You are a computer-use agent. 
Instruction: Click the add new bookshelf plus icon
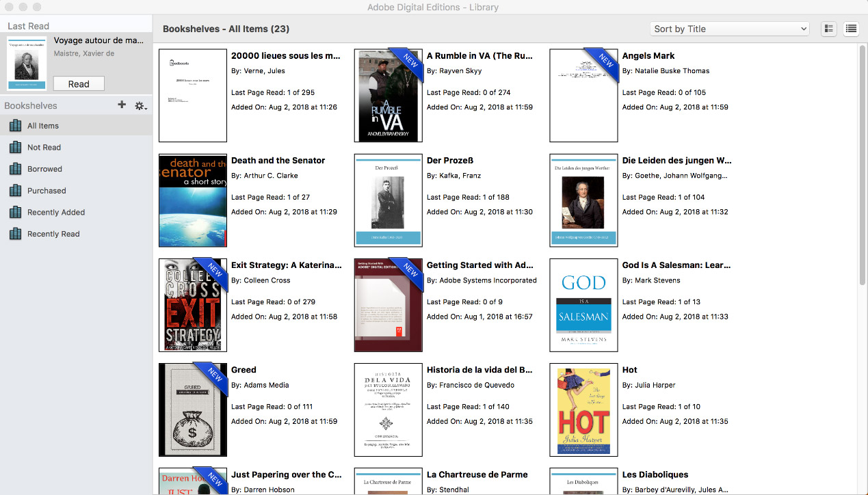pos(122,105)
